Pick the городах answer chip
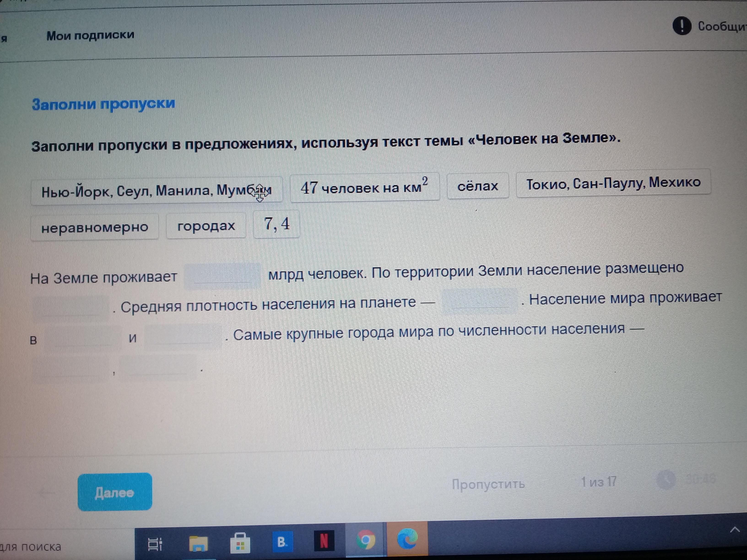Image resolution: width=747 pixels, height=560 pixels. coord(206,226)
